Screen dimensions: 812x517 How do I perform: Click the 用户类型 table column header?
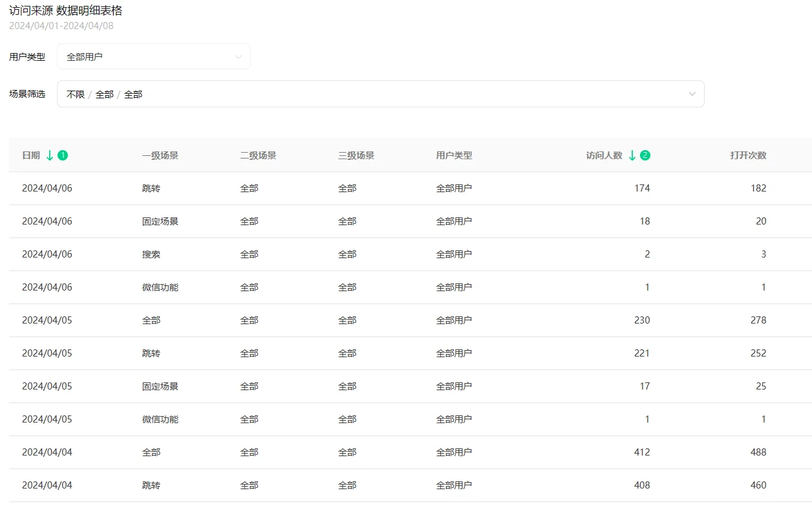454,155
